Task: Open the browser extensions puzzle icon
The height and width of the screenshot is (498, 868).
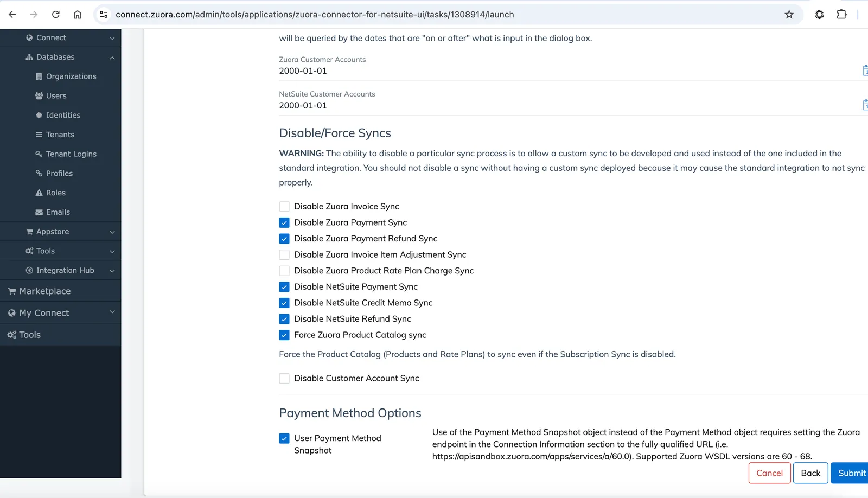Action: click(x=841, y=15)
